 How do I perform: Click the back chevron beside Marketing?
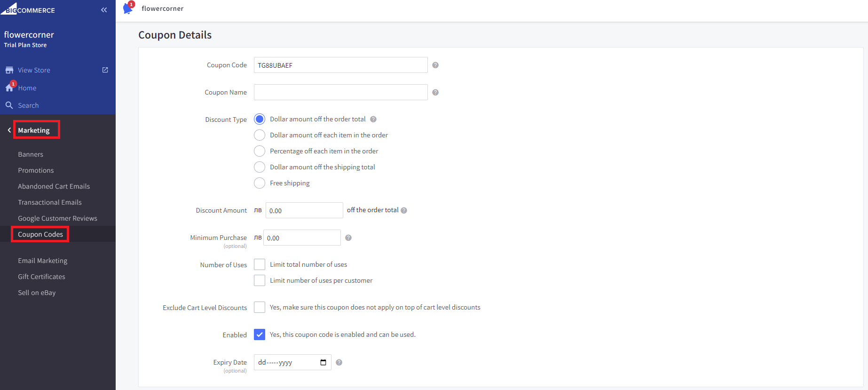9,130
